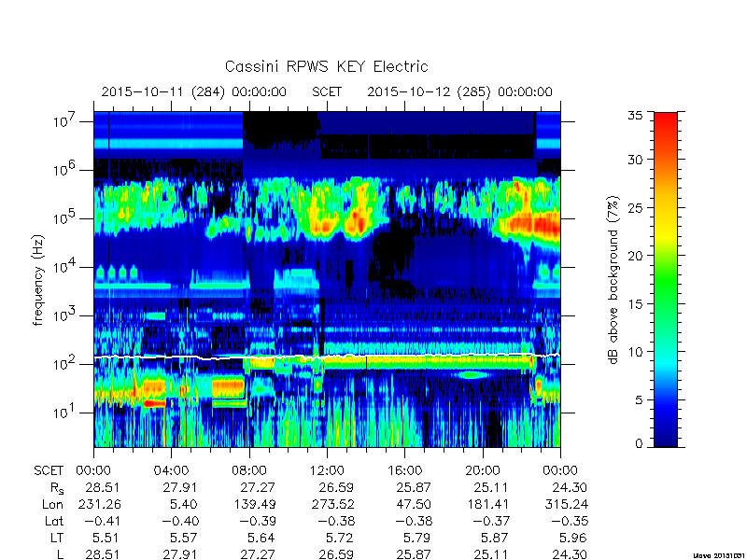
Task: Click the 30 colorbar scale value
Action: [x=635, y=160]
